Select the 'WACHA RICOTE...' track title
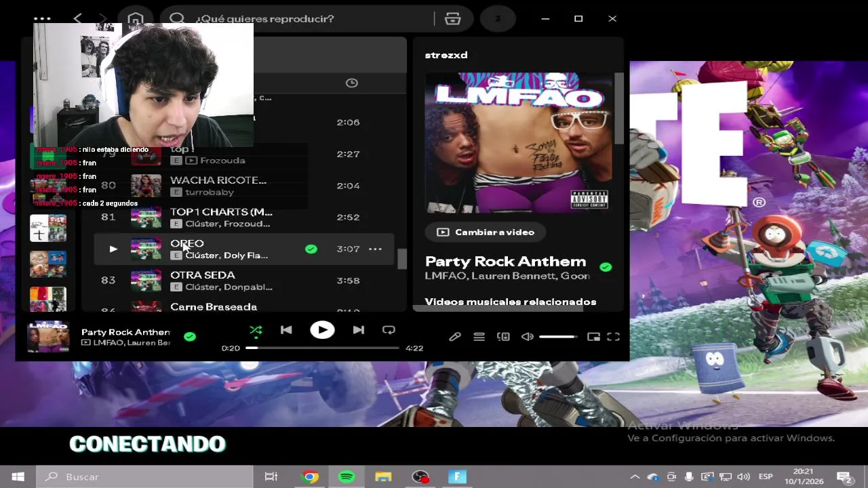Image resolution: width=868 pixels, height=488 pixels. click(x=218, y=180)
